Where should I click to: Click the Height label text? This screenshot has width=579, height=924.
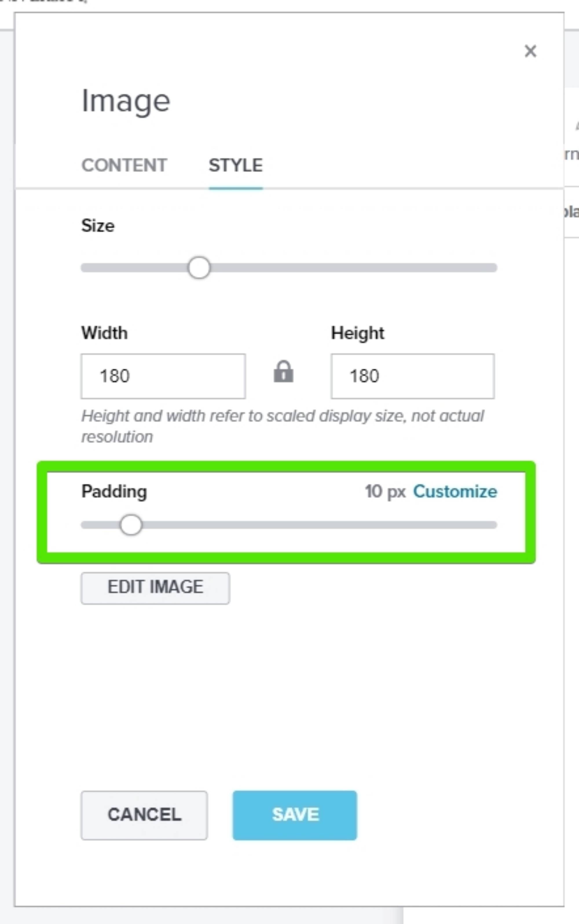pos(358,333)
